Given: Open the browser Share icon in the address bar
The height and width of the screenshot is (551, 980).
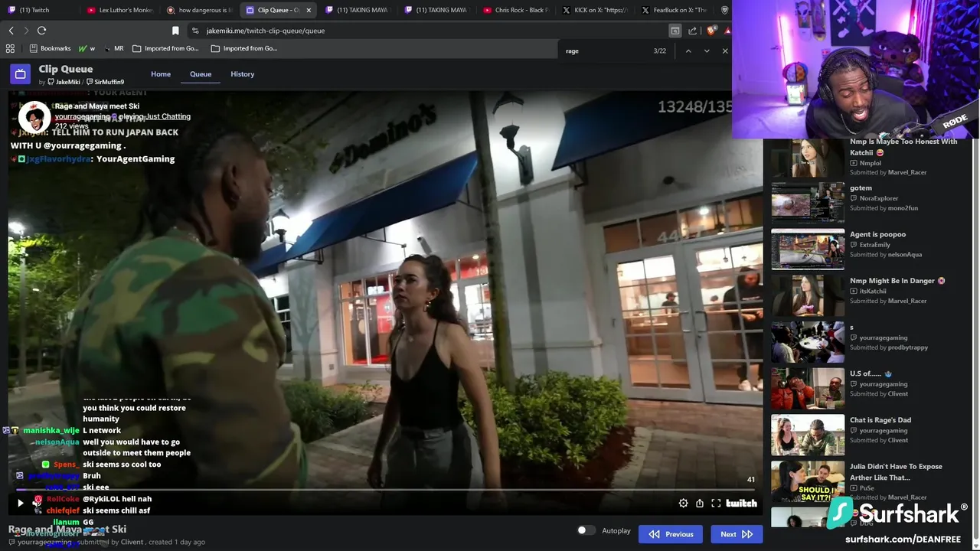Looking at the screenshot, I should (x=692, y=31).
